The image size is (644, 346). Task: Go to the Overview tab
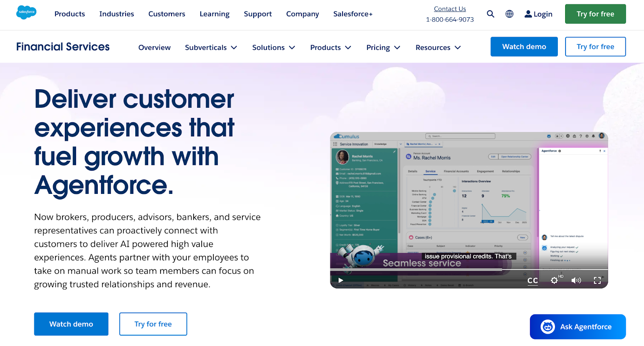click(155, 47)
